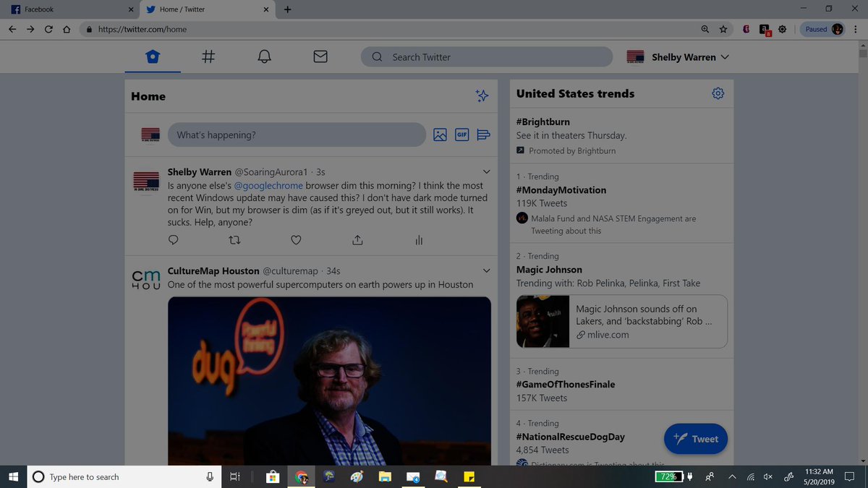Screen dimensions: 868x488
Task: Open the Explore hashtag icon
Action: (208, 57)
